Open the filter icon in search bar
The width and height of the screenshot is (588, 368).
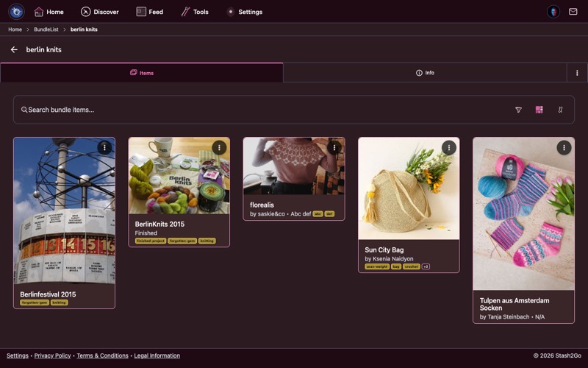click(518, 110)
